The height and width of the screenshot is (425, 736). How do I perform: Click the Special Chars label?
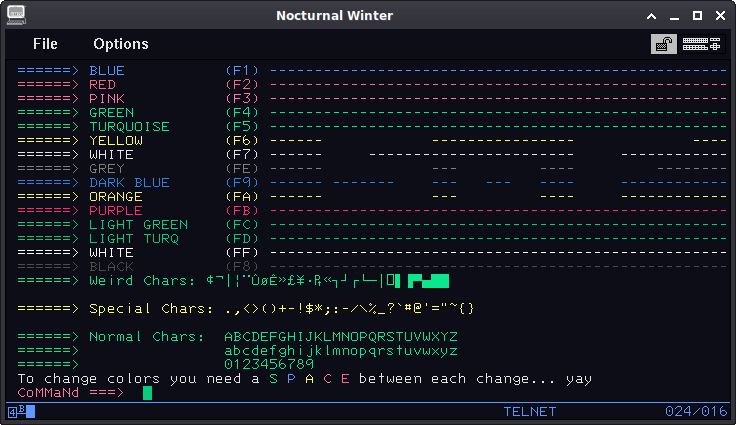pyautogui.click(x=151, y=309)
